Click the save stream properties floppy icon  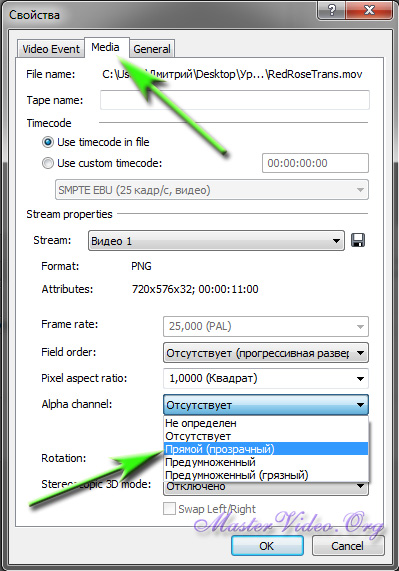pyautogui.click(x=357, y=241)
